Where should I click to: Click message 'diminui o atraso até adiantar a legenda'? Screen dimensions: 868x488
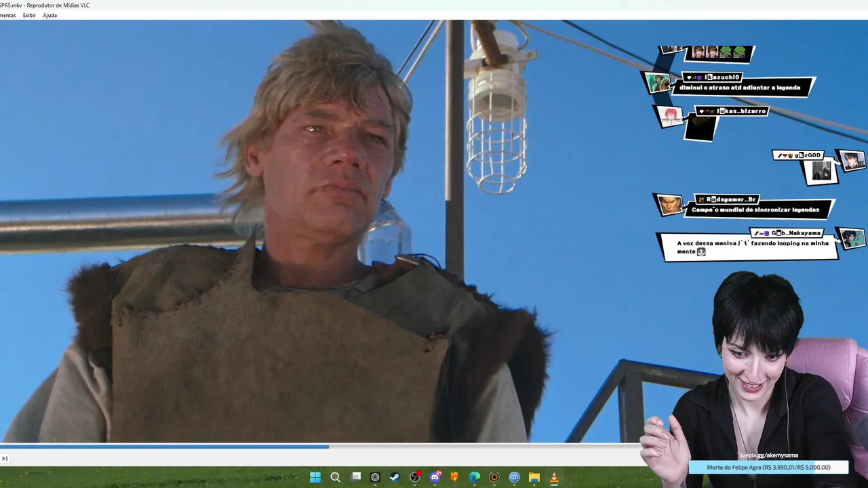(x=740, y=87)
